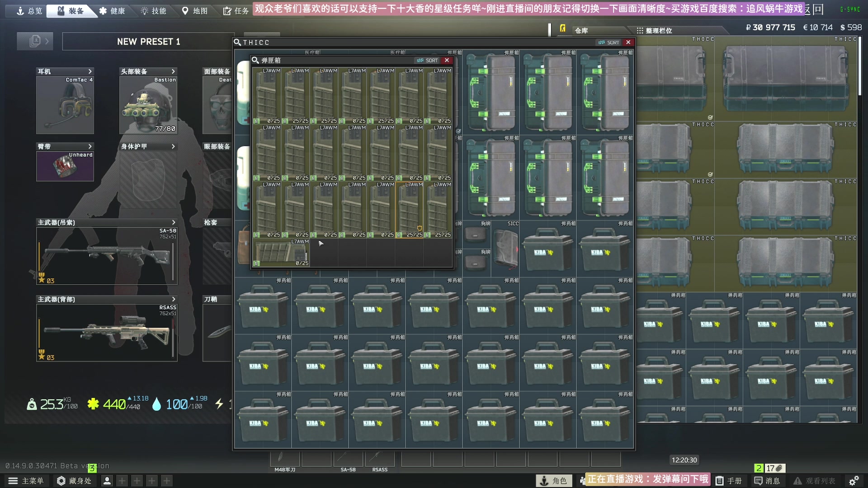This screenshot has height=488, width=868.
Task: Click the stash vertical scrollbar
Action: point(860,67)
